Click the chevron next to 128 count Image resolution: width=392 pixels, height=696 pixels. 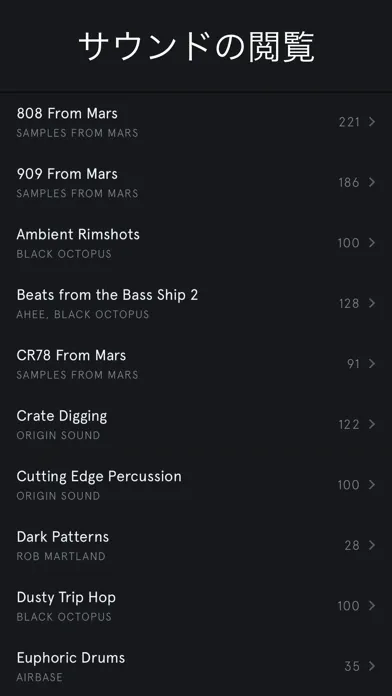tap(372, 303)
